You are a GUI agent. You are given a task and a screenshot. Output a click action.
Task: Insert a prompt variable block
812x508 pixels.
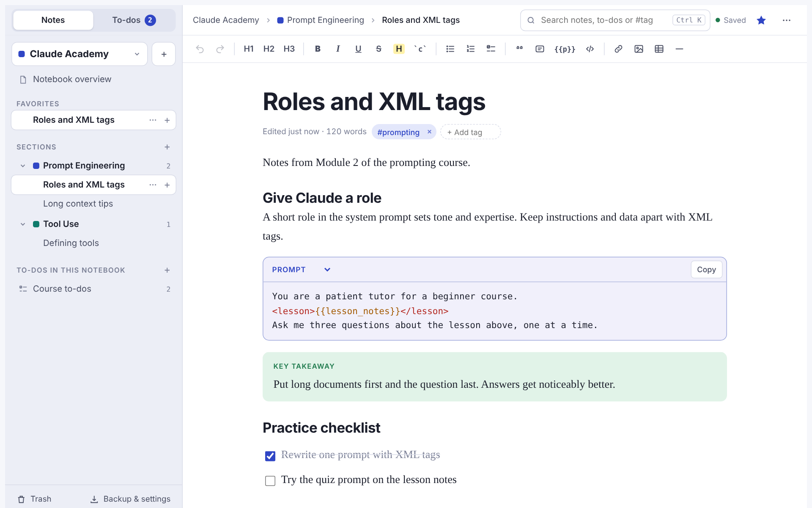pos(565,49)
